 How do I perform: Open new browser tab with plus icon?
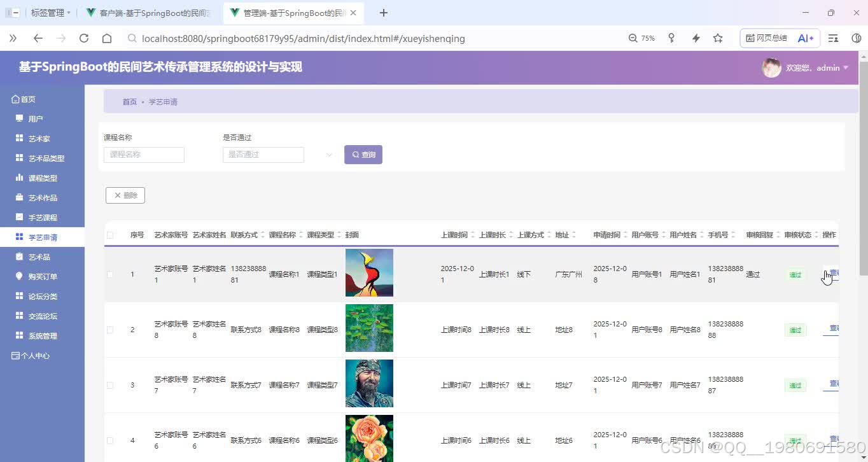click(x=383, y=13)
